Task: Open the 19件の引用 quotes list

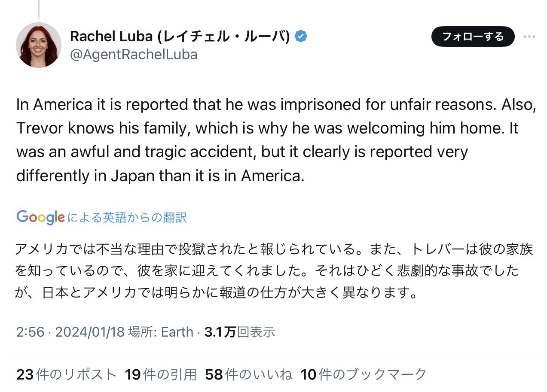Action: tap(161, 374)
